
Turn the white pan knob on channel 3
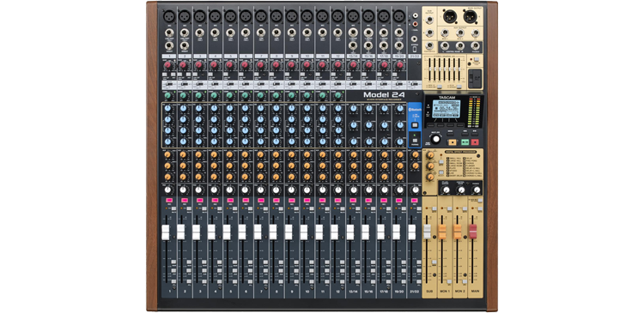[199, 190]
